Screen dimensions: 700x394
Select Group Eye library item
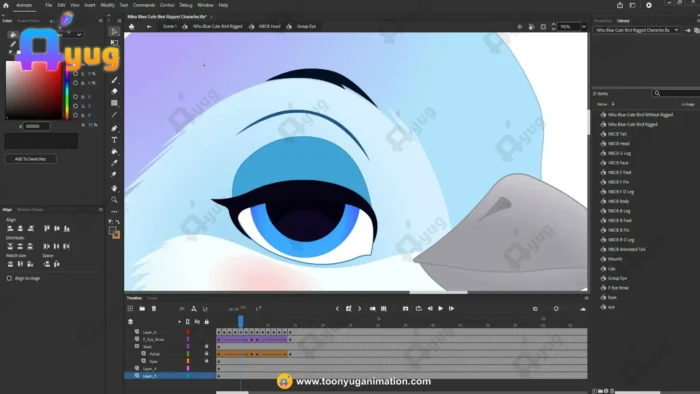[x=617, y=278]
